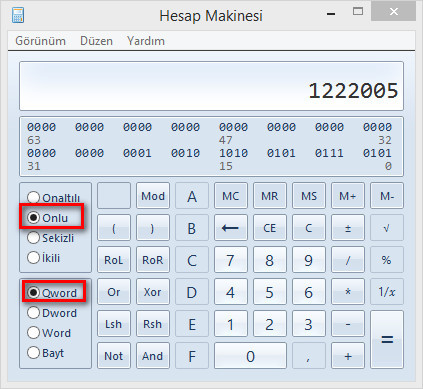Click the Lsh left shift button
Screen dimensions: 423x389
(114, 324)
